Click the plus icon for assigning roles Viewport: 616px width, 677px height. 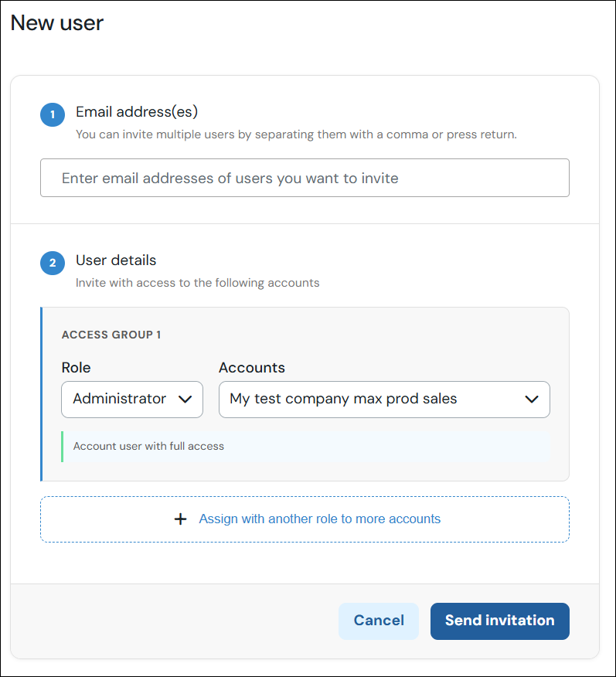[x=180, y=519]
